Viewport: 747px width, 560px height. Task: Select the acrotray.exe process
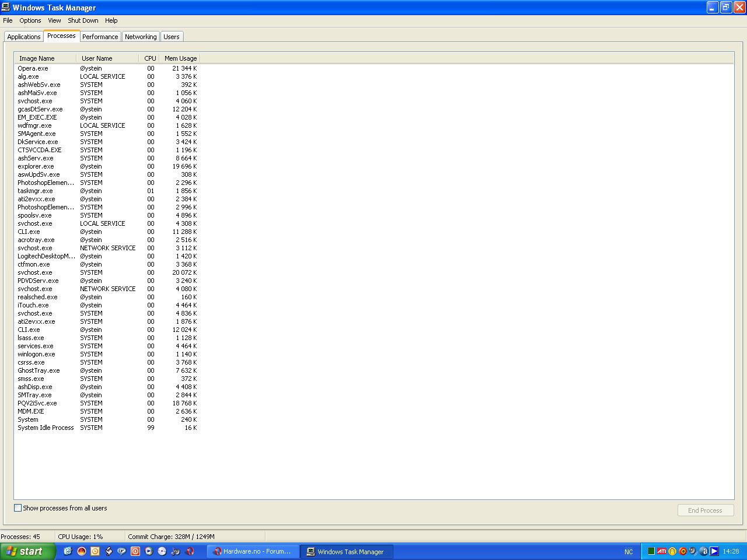pyautogui.click(x=36, y=240)
